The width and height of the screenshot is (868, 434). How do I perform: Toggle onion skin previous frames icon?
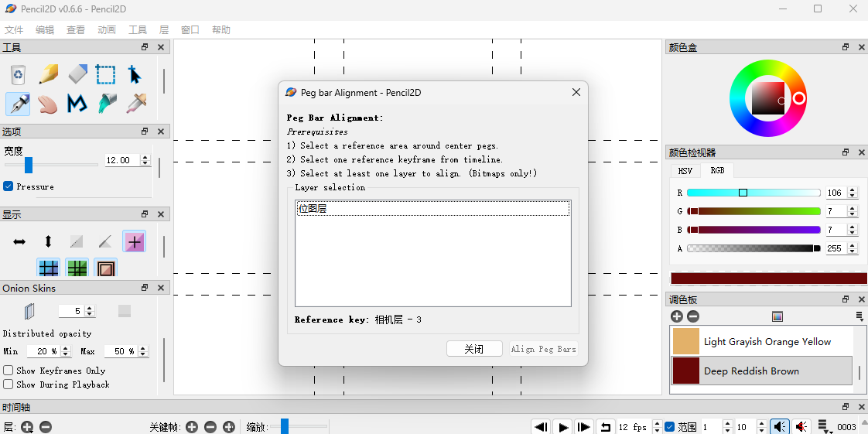click(30, 311)
